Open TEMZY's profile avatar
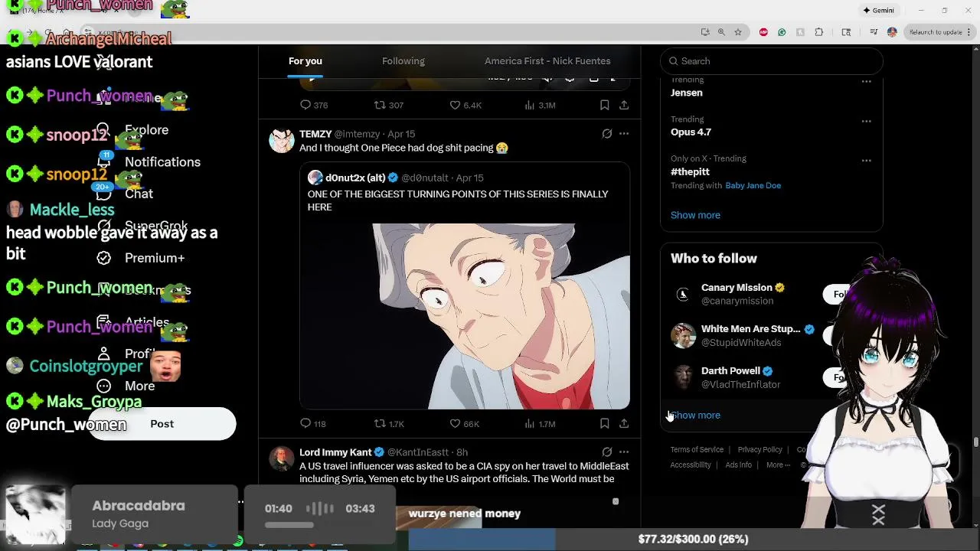The width and height of the screenshot is (980, 551). click(282, 140)
